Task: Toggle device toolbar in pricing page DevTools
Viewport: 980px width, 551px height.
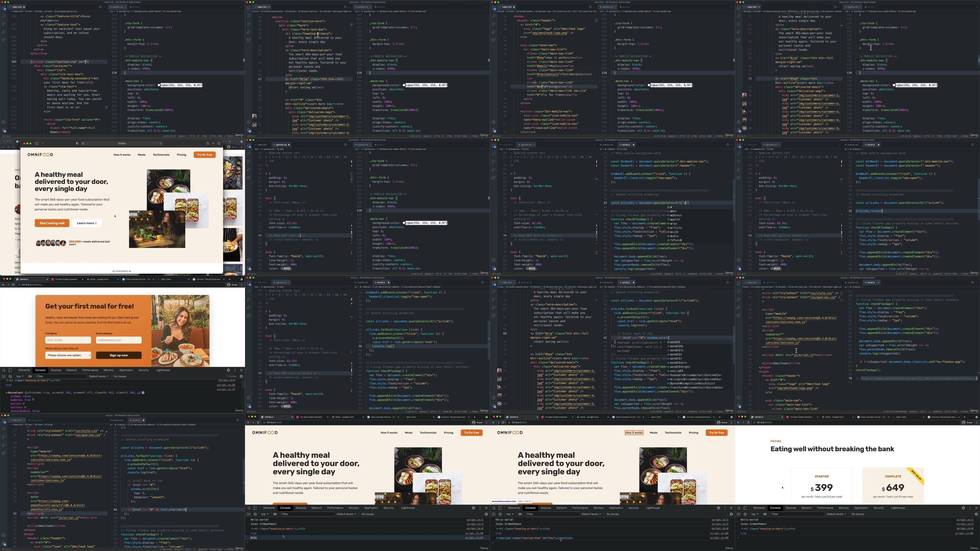Action: pyautogui.click(x=745, y=508)
